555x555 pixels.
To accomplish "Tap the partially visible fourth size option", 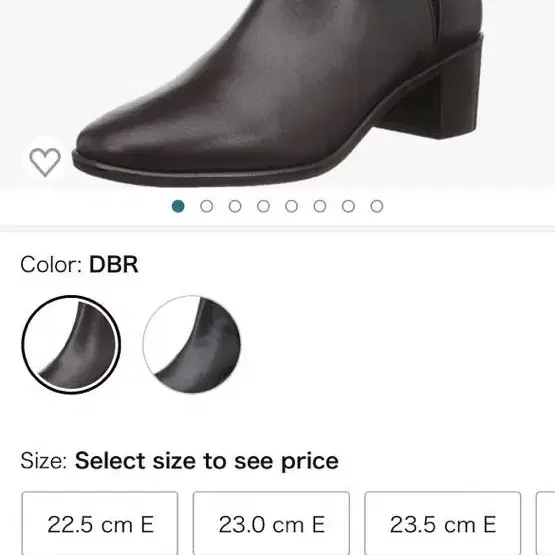I will pyautogui.click(x=545, y=523).
